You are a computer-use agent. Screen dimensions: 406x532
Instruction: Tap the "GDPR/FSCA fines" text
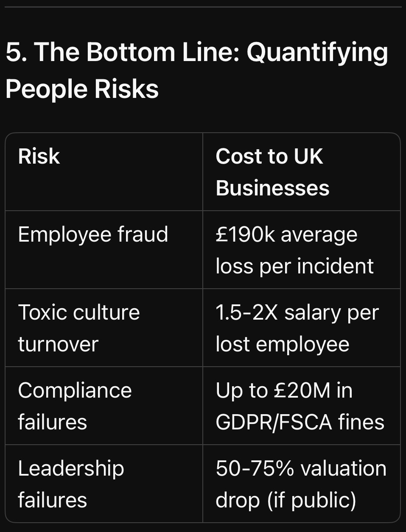(300, 422)
